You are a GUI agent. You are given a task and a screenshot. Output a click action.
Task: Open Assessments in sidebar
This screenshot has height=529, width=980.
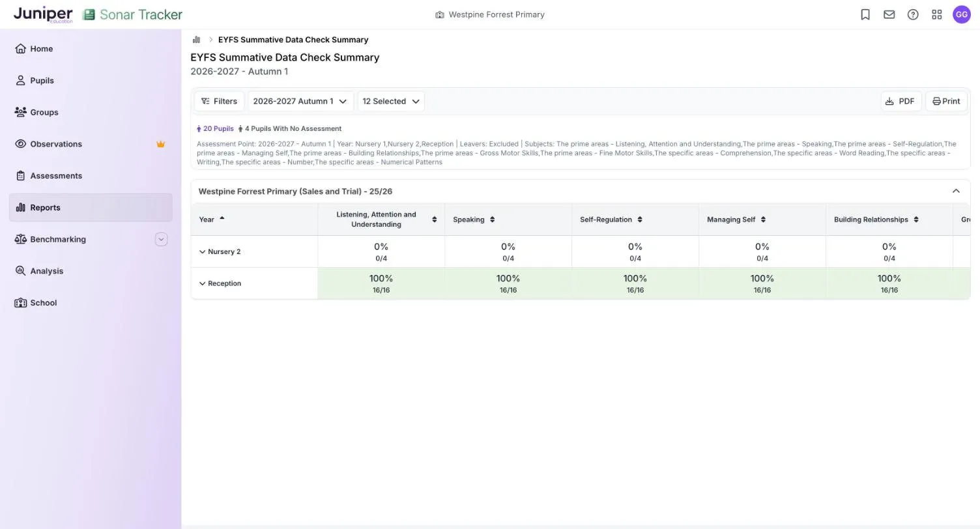91,176
